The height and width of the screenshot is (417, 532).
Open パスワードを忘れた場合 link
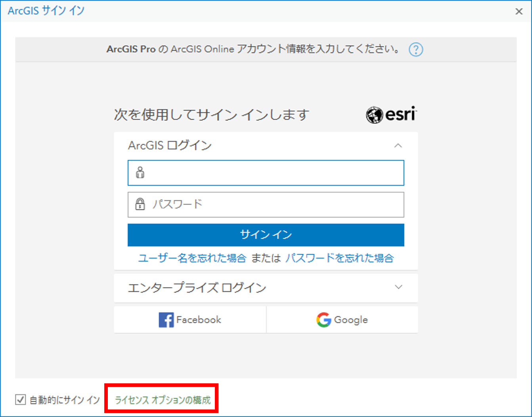coord(340,258)
